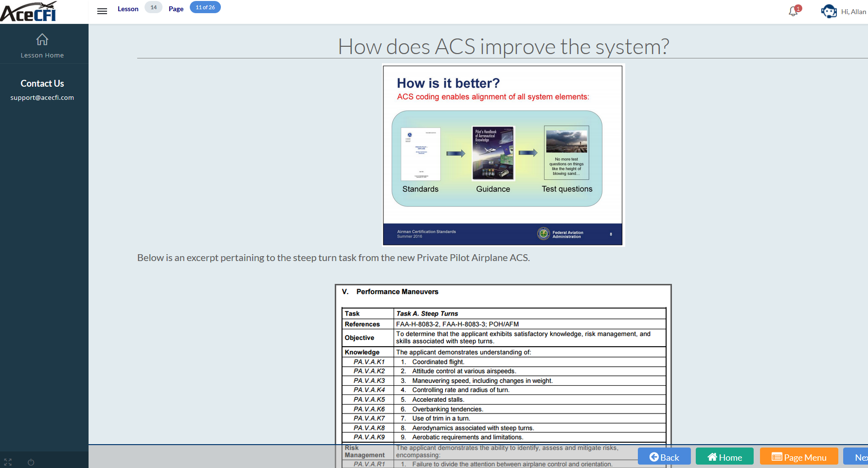Click the page title How does ACS improve
The width and height of the screenshot is (868, 468).
pyautogui.click(x=504, y=47)
